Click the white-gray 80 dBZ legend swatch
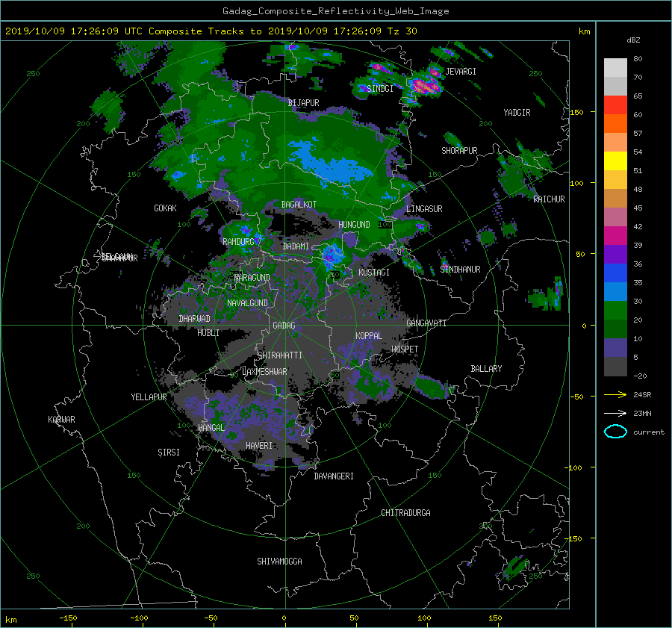 pyautogui.click(x=615, y=68)
